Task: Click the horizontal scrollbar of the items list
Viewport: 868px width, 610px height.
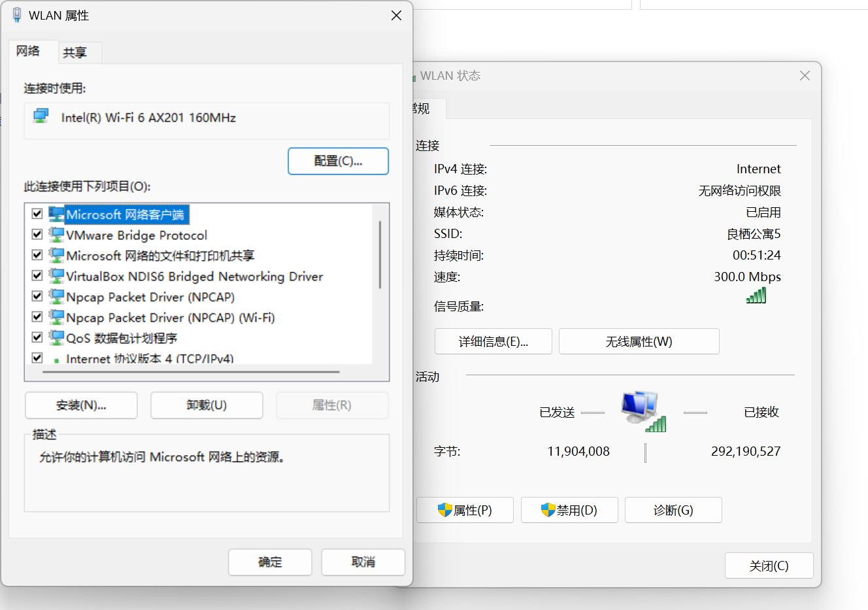Action: coord(191,372)
